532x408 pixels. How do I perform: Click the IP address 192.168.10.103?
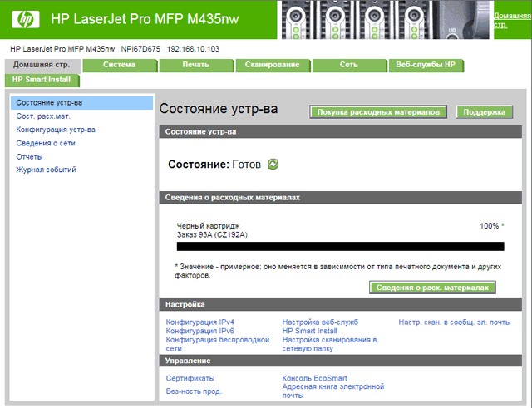(x=193, y=49)
